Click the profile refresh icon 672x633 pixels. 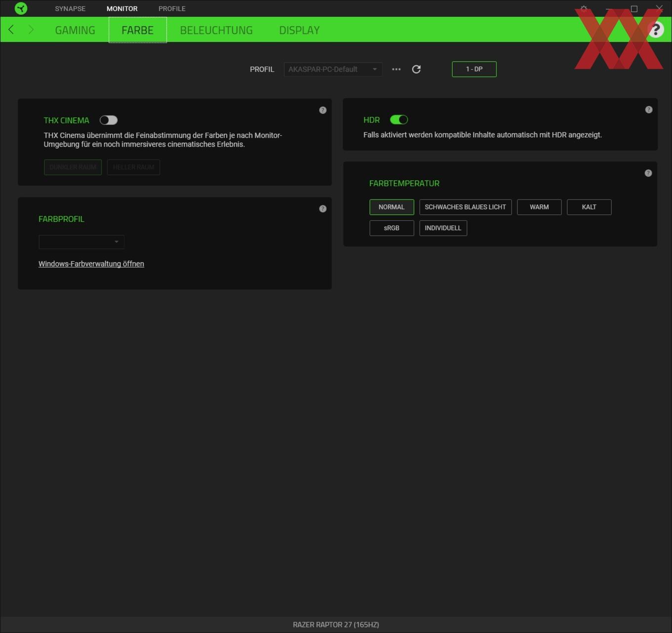pos(416,69)
